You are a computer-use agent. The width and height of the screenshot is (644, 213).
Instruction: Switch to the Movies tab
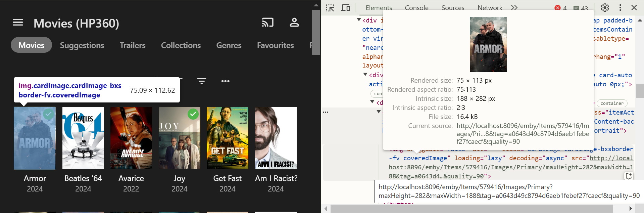(x=32, y=45)
